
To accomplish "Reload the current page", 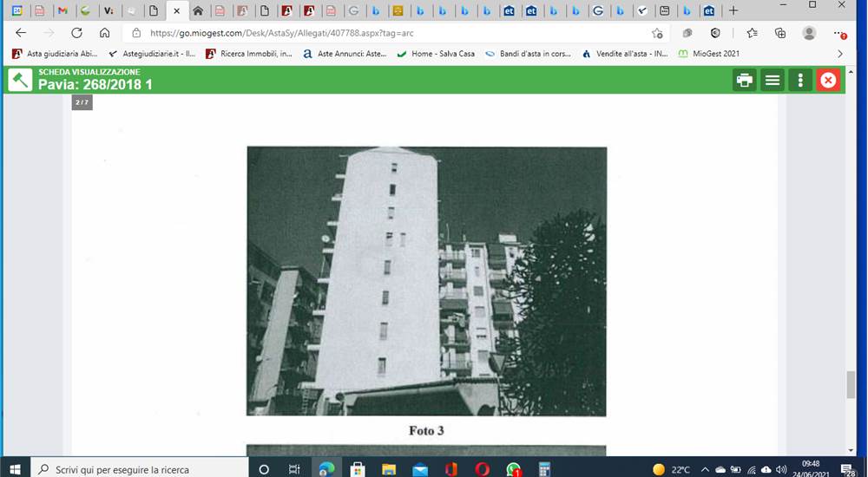I will point(76,33).
